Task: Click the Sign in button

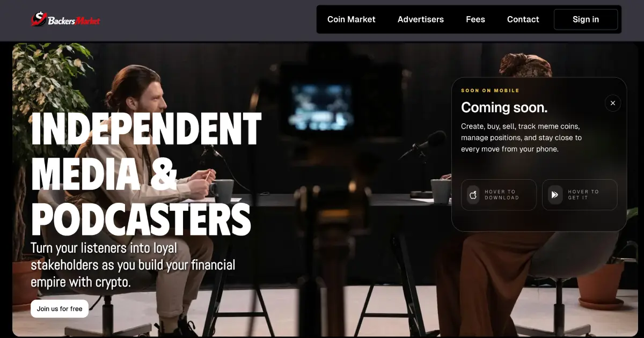Action: click(x=586, y=19)
